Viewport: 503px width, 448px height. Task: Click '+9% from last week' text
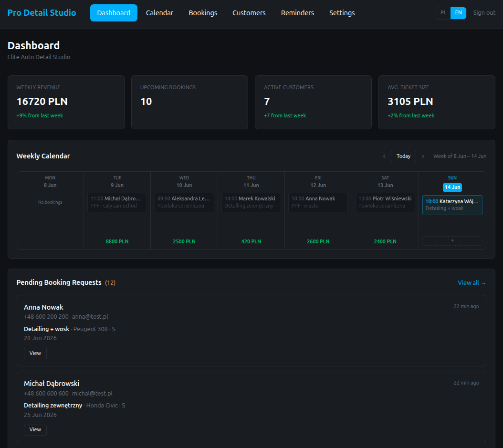click(40, 115)
